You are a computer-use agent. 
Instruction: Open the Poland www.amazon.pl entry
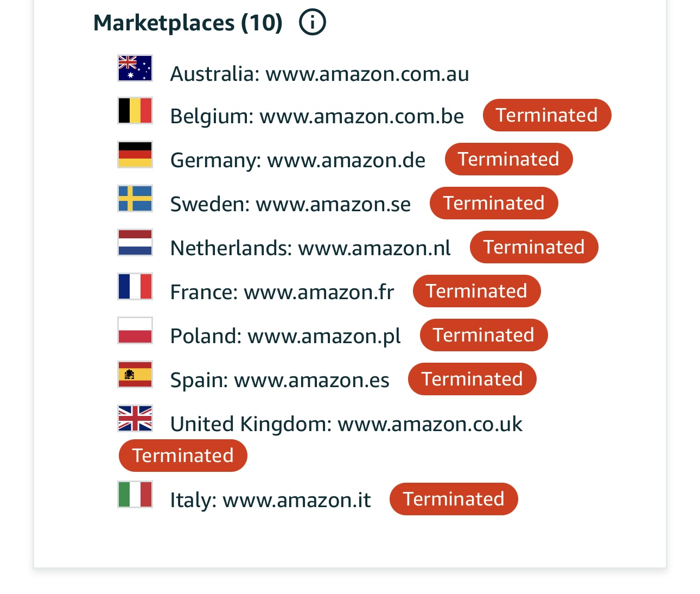[285, 336]
